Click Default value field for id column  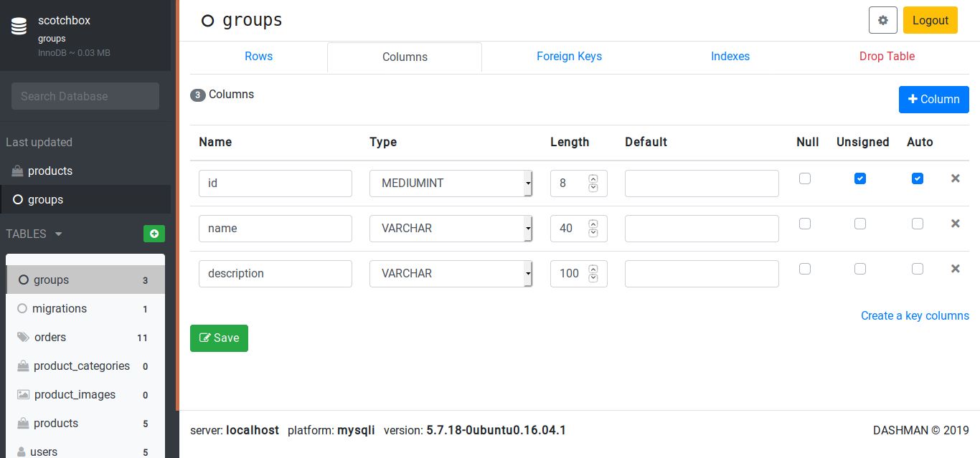[x=702, y=183]
